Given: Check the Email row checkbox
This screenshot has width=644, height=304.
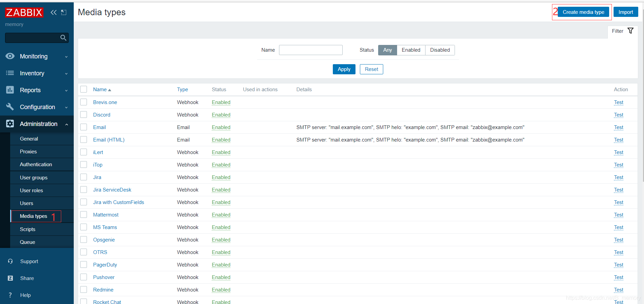Looking at the screenshot, I should click(84, 127).
